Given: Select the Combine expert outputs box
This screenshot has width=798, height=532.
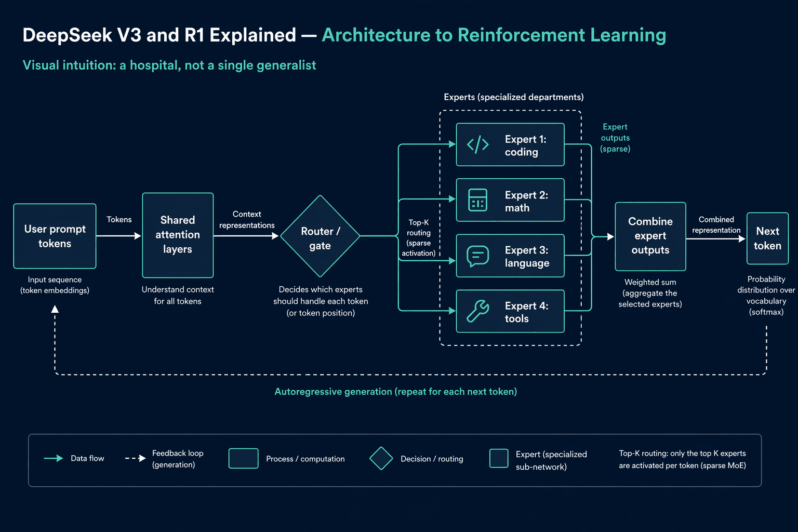Looking at the screenshot, I should (650, 236).
